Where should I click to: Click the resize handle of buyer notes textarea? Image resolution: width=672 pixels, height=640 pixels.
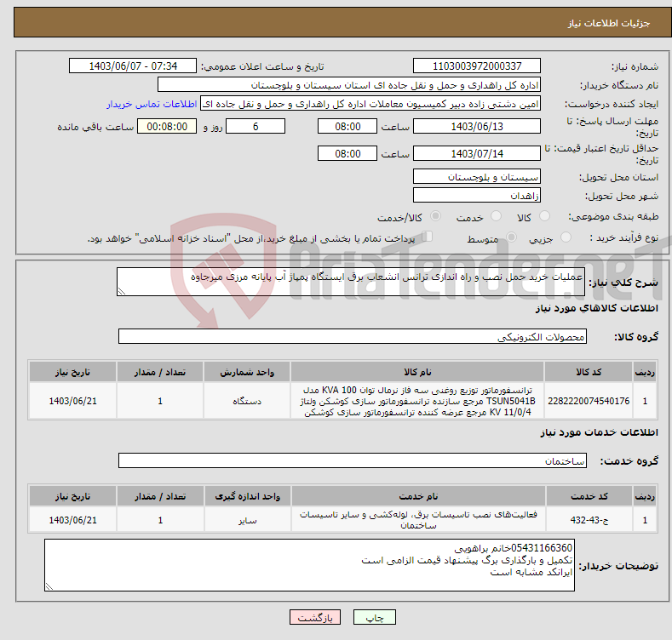click(x=49, y=587)
